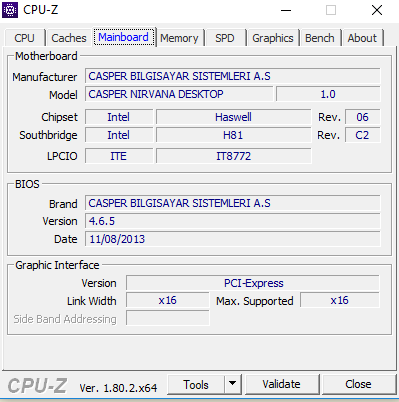Click the BIOS date 11/08/2013 field
Image resolution: width=399 pixels, height=402 pixels.
tap(232, 239)
